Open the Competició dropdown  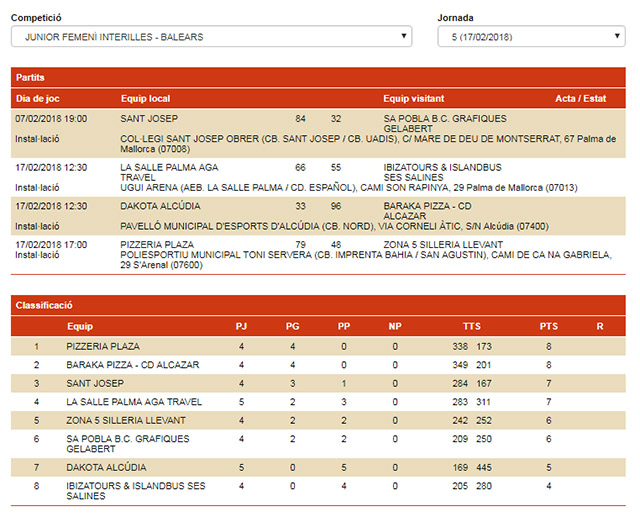click(211, 37)
